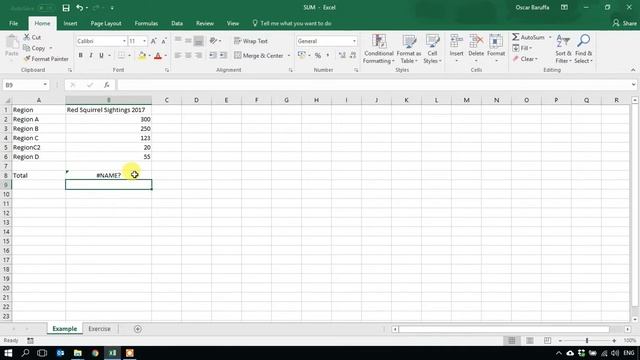The height and width of the screenshot is (360, 640).
Task: Expand the formula bar
Action: pos(633,85)
